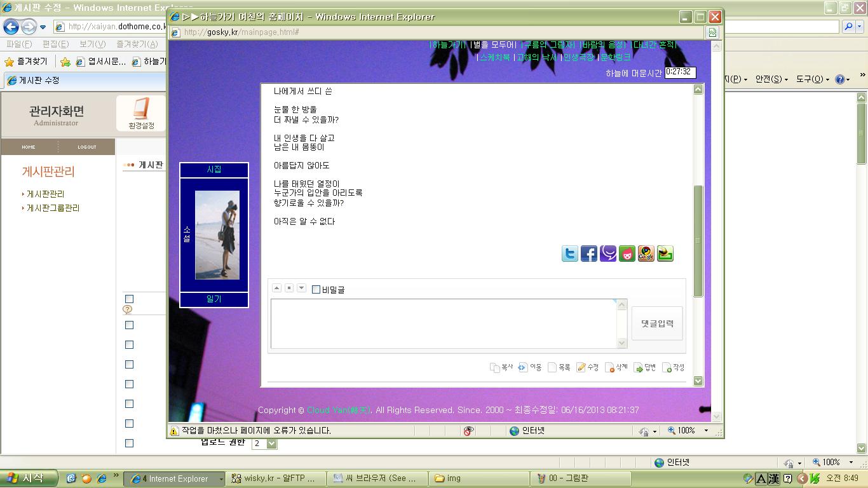868x488 pixels.
Task: Expand the Internet Explorer taskbar group arrow
Action: pyautogui.click(x=221, y=478)
